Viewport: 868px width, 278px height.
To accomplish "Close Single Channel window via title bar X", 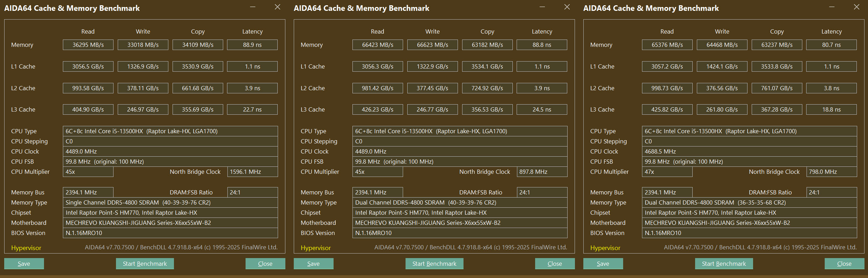I will pyautogui.click(x=277, y=7).
